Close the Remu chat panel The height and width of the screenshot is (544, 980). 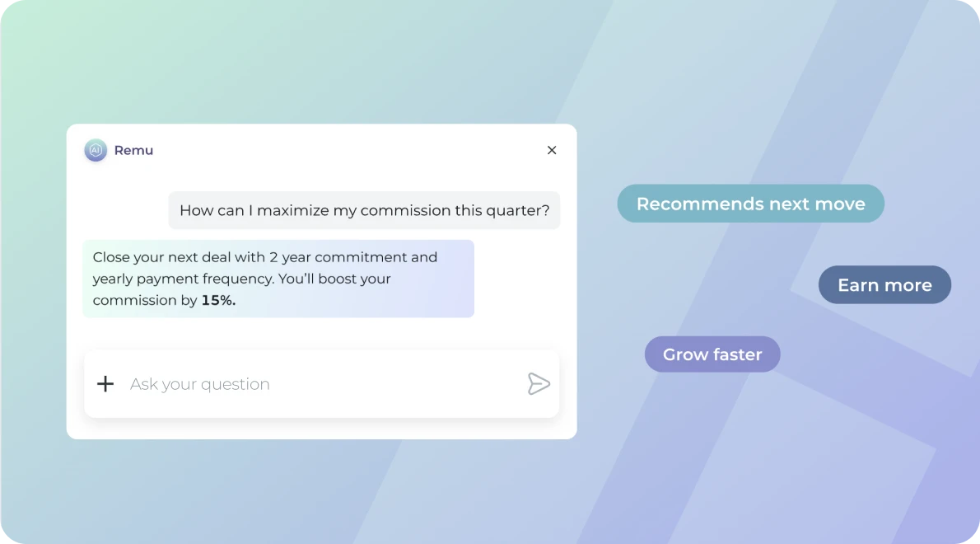552,150
